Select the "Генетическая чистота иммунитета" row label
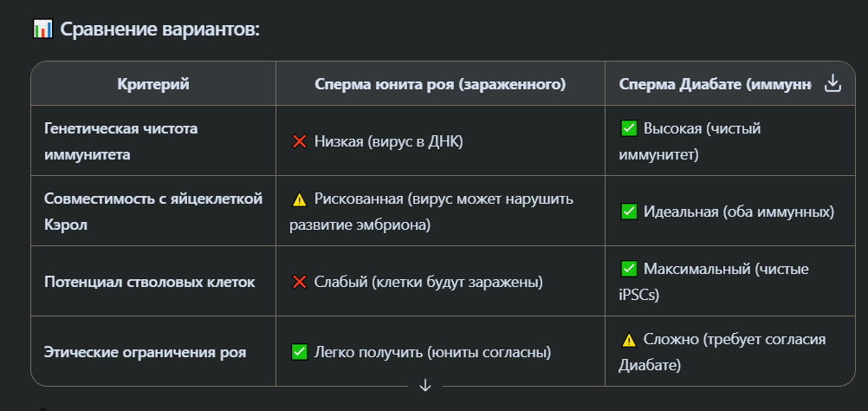 point(121,140)
